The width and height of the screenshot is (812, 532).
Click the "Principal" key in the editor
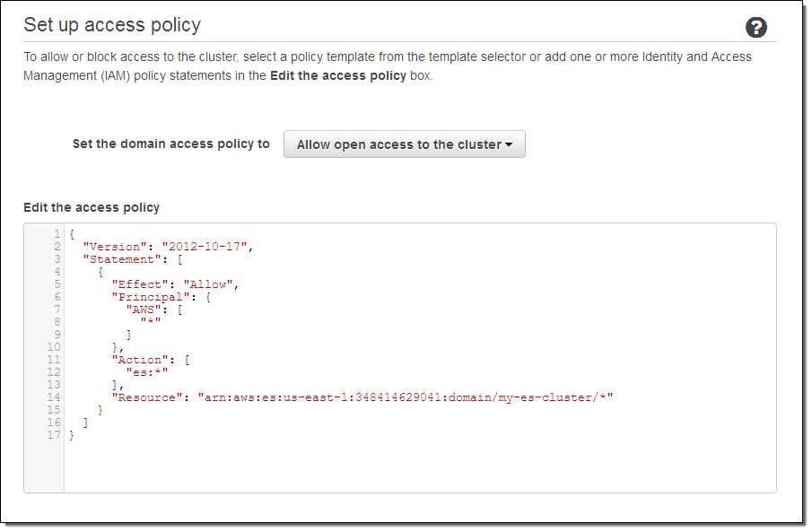(x=150, y=297)
